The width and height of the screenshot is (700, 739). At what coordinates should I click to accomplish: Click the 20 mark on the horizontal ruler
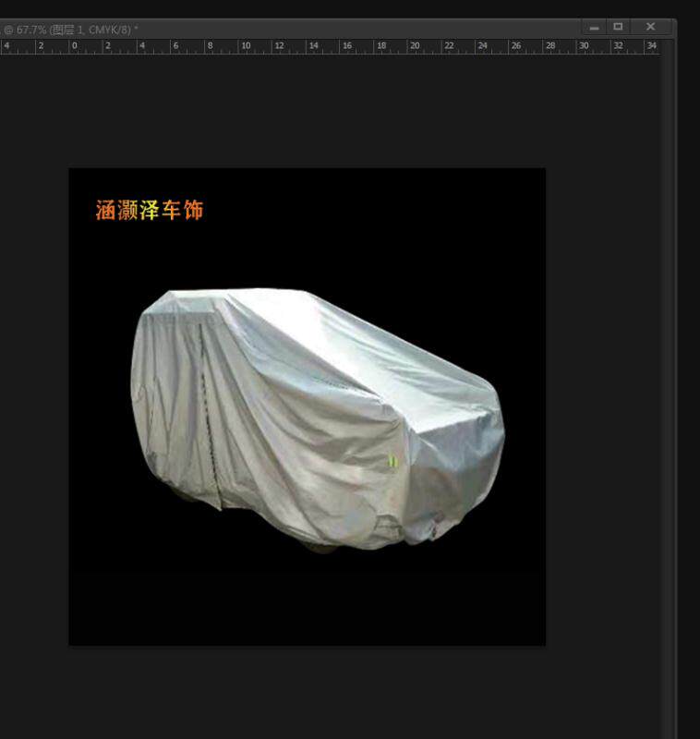[415, 45]
